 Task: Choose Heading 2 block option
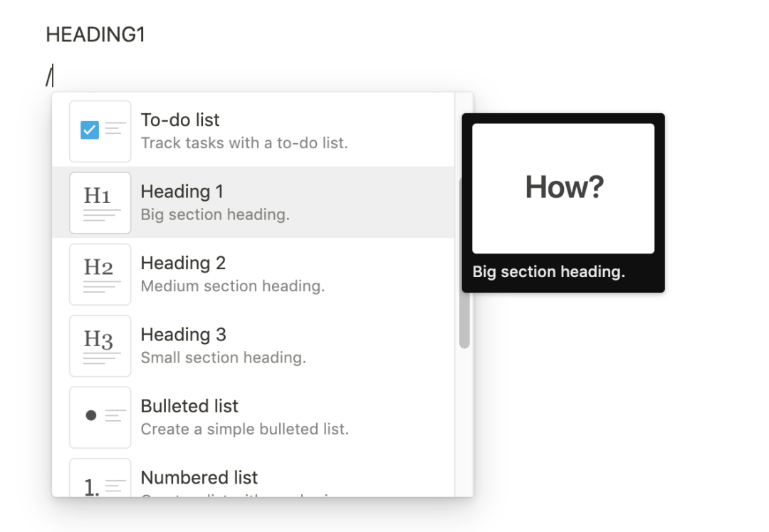pyautogui.click(x=253, y=274)
